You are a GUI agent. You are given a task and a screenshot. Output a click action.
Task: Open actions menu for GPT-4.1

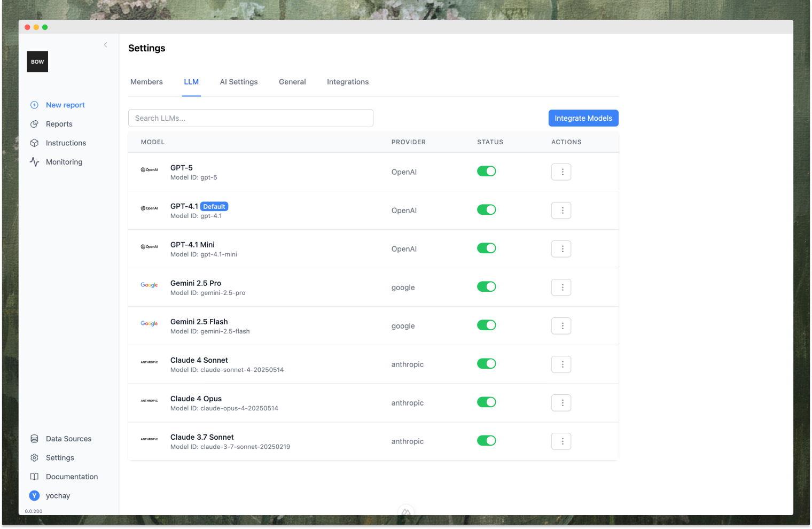pos(561,211)
